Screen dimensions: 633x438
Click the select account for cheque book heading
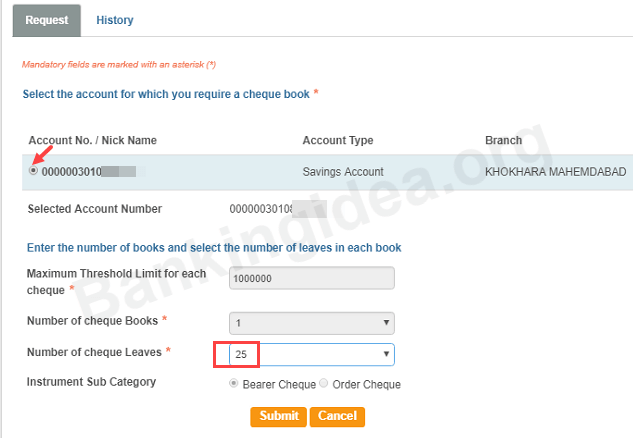coord(166,94)
